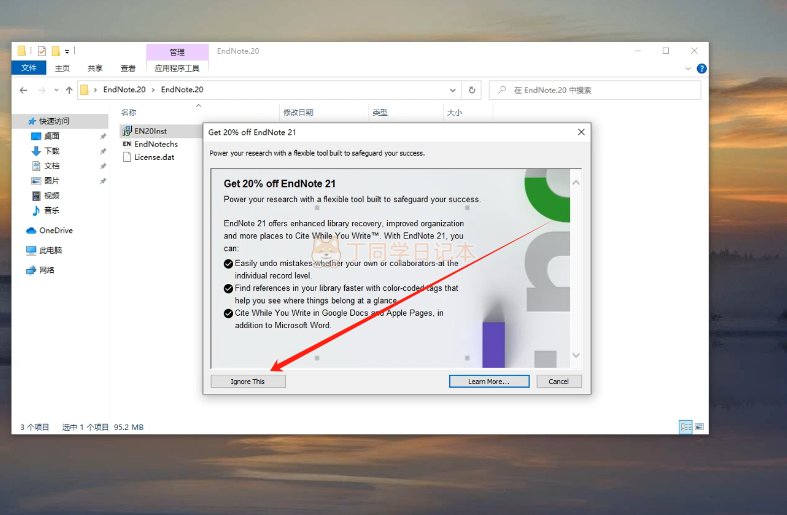Open 下载 folder in sidebar
The image size is (787, 515).
click(x=52, y=151)
